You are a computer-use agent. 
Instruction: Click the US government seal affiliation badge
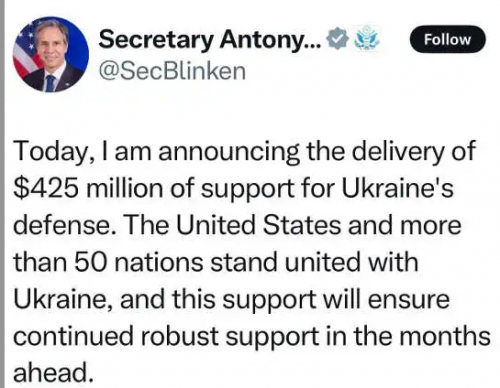pos(366,38)
